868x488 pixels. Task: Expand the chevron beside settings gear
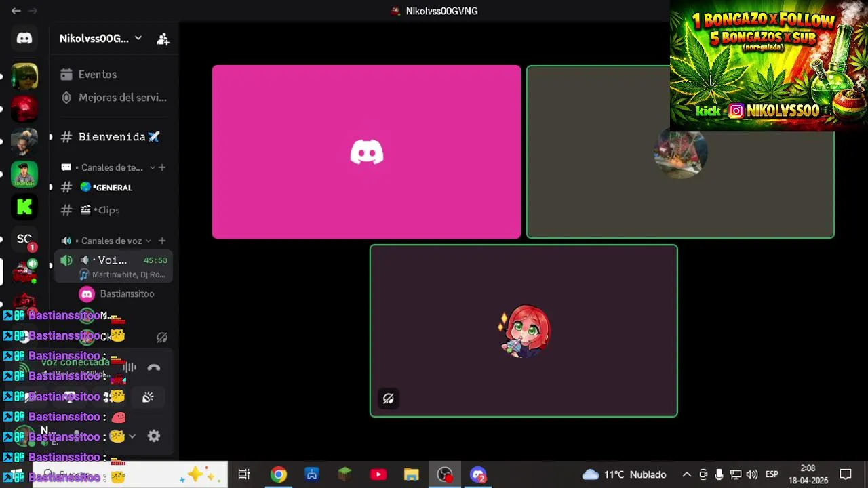click(x=132, y=436)
